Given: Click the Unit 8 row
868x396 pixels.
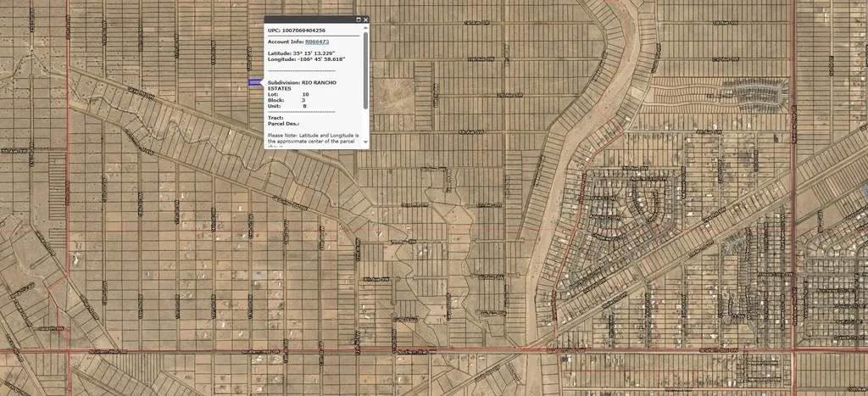Looking at the screenshot, I should coord(287,106).
